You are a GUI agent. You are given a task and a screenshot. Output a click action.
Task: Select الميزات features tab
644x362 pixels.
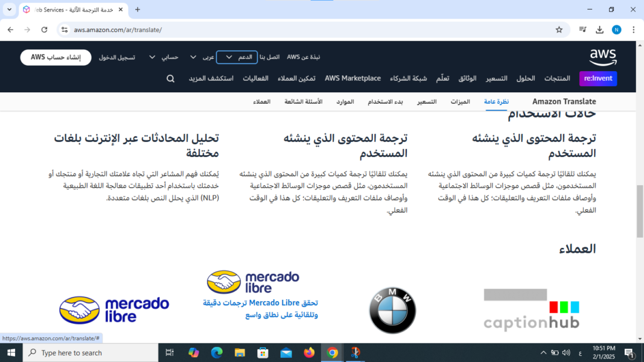[x=460, y=102]
